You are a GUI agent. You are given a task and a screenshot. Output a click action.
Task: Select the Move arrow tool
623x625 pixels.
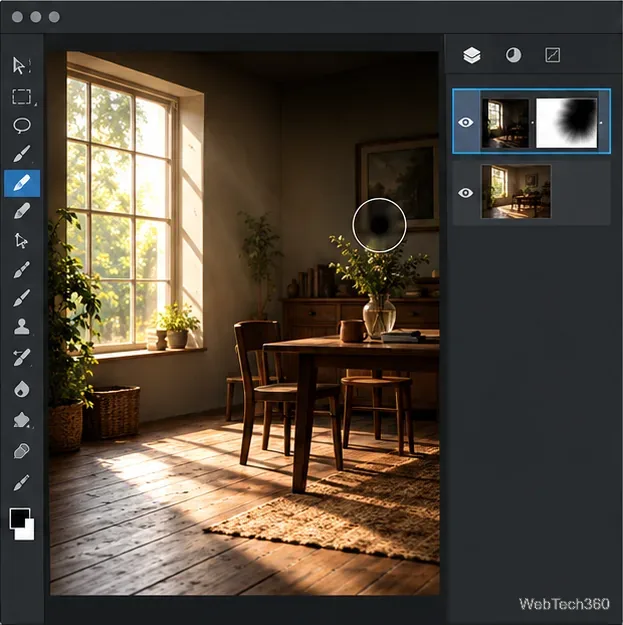[x=19, y=66]
